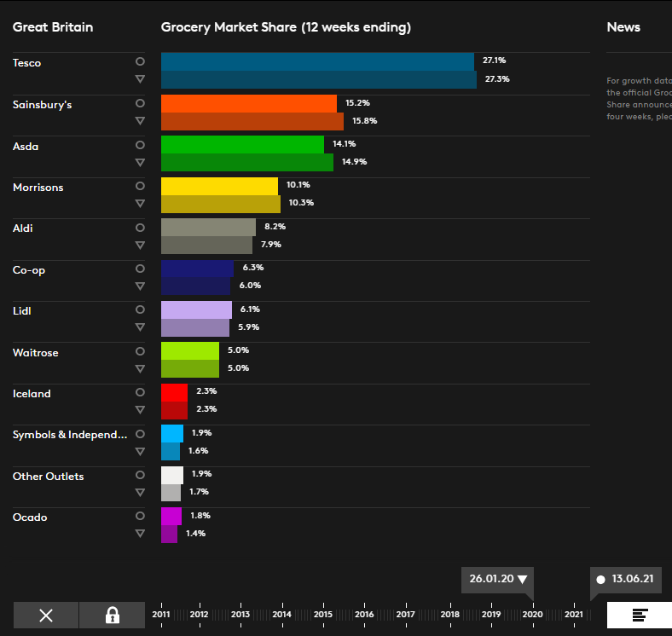Toggle the padlock lock button
Screen dimensions: 672x636
[113, 616]
